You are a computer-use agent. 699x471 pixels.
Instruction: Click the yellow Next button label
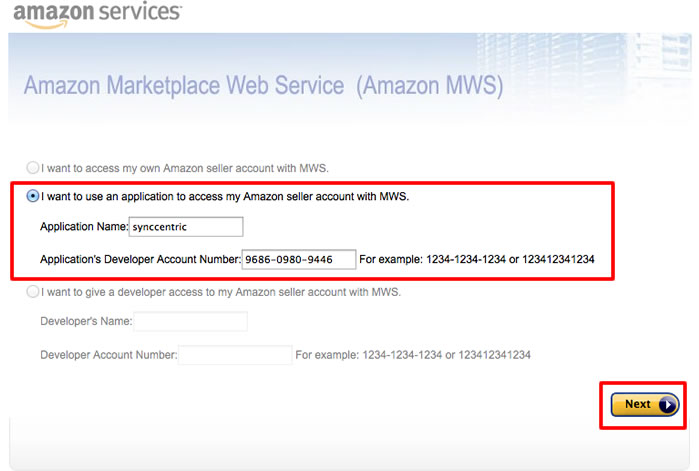637,404
